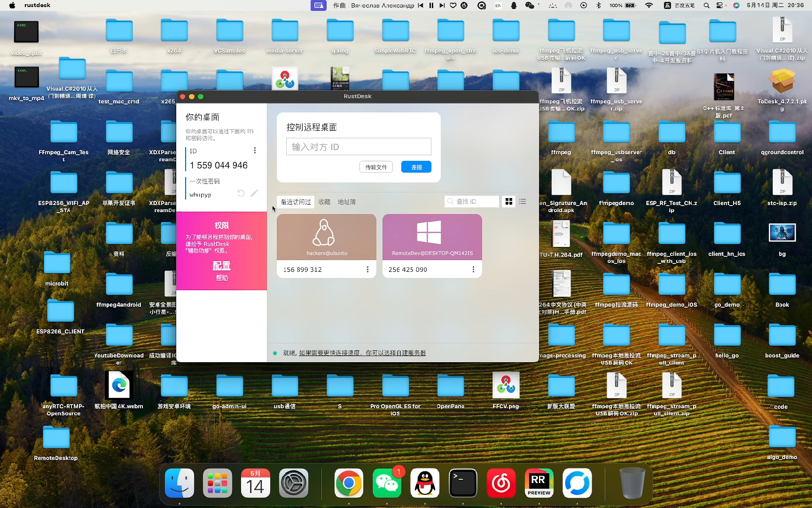Open QQ penguin app in the Dock

(x=425, y=483)
